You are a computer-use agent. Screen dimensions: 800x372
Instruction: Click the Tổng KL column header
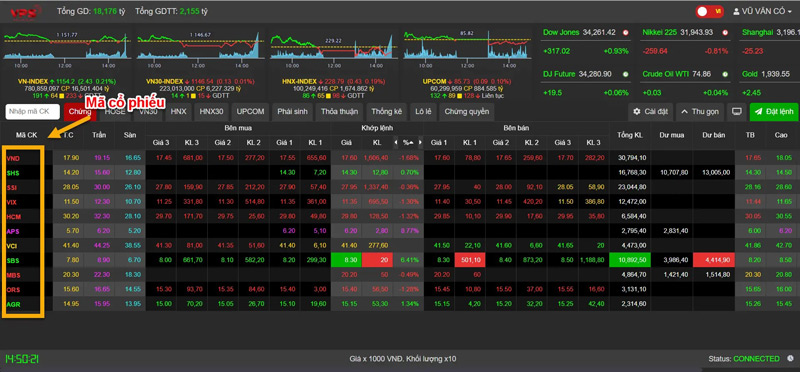[630, 135]
